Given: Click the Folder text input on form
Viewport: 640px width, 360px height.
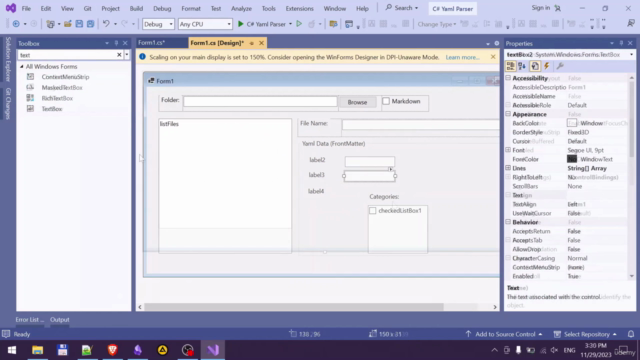Looking at the screenshot, I should [260, 101].
